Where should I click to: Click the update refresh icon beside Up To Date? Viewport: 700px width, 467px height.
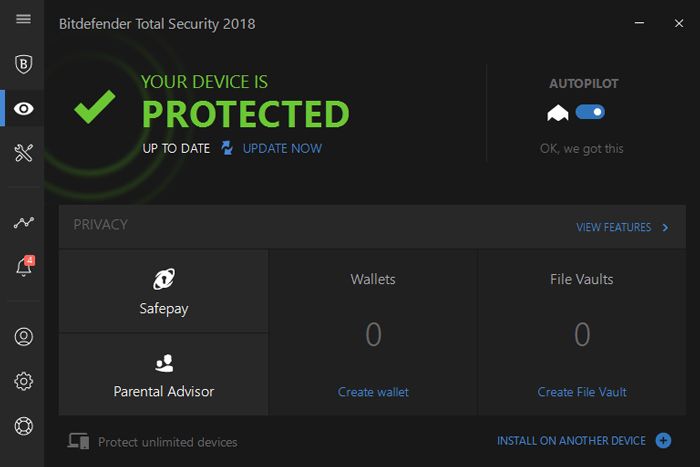point(227,148)
